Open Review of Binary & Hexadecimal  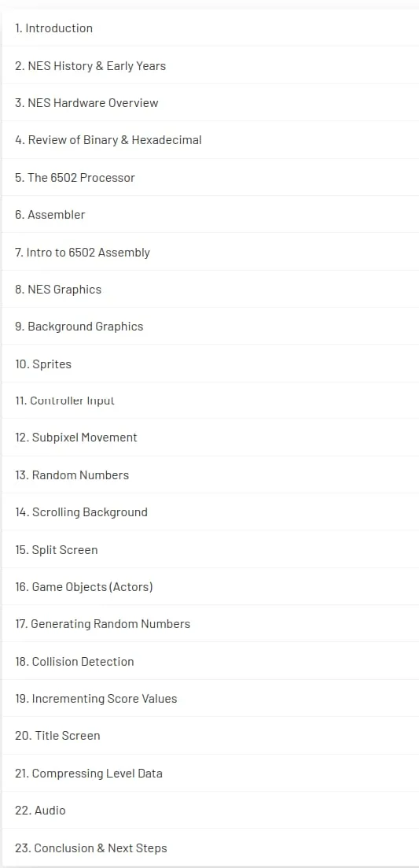(x=210, y=140)
